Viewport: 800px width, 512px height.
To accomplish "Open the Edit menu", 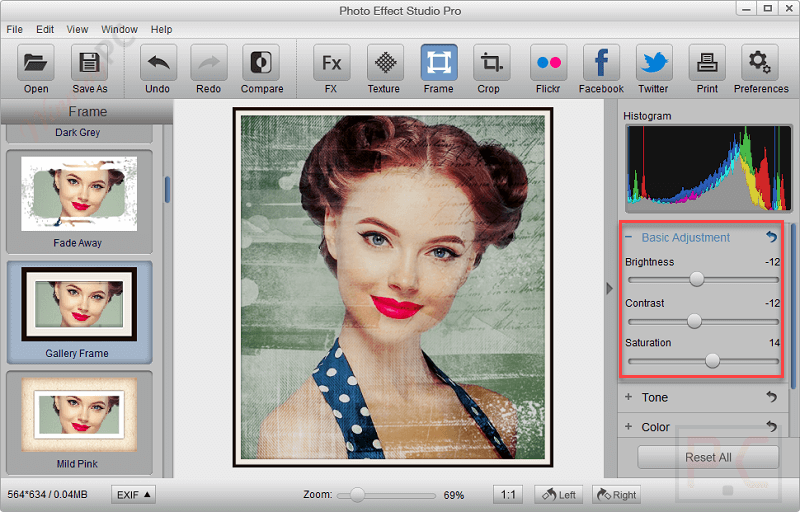I will tap(45, 30).
